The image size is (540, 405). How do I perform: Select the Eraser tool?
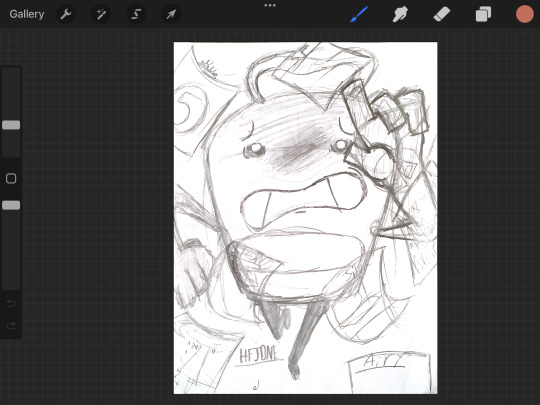[442, 14]
